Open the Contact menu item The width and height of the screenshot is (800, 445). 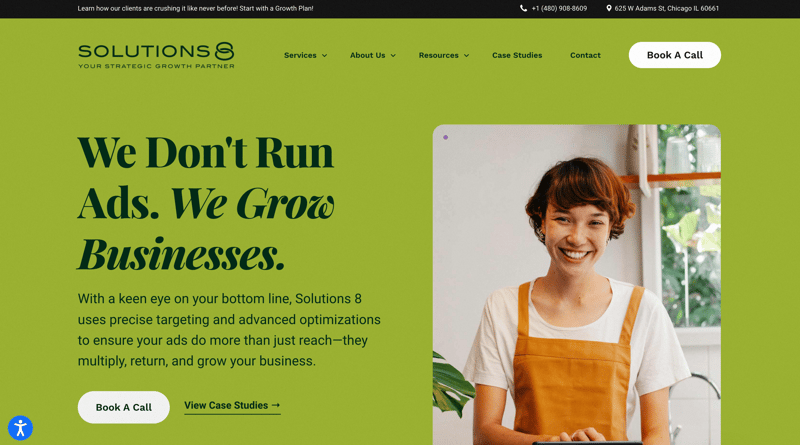pyautogui.click(x=585, y=55)
